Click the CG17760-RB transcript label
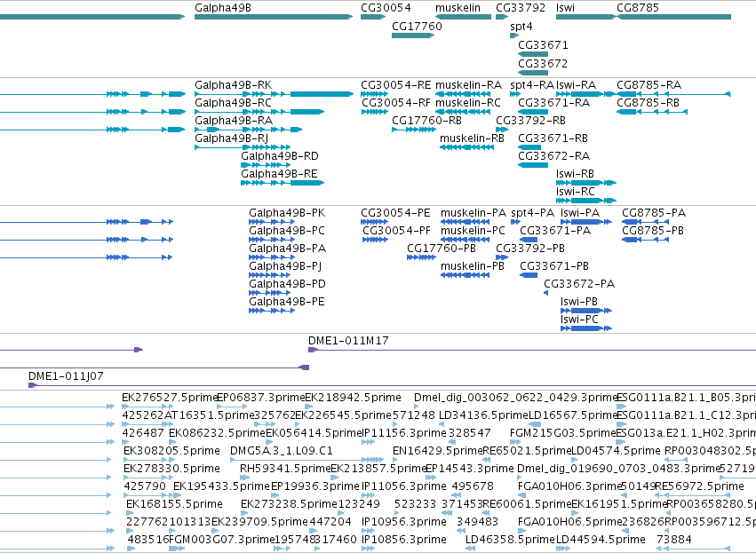The height and width of the screenshot is (553, 756). (426, 121)
